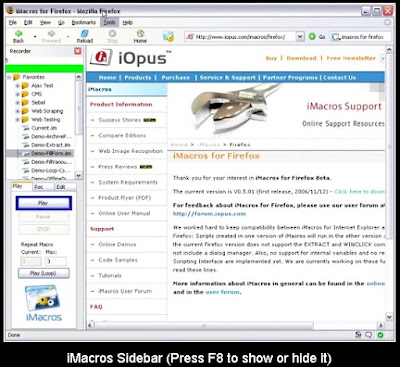Screen dimensions: 400x367
Task: Click the Pause button
Action: [43, 217]
